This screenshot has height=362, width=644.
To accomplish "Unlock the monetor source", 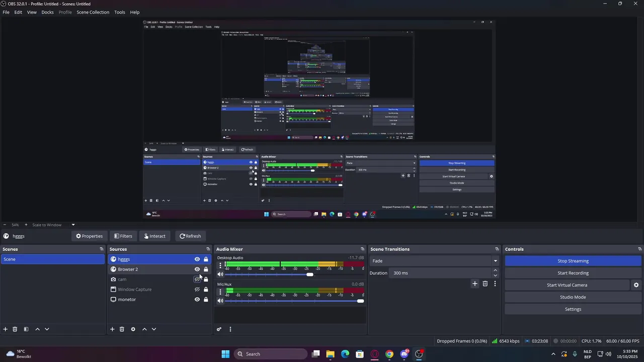I will tap(206, 300).
